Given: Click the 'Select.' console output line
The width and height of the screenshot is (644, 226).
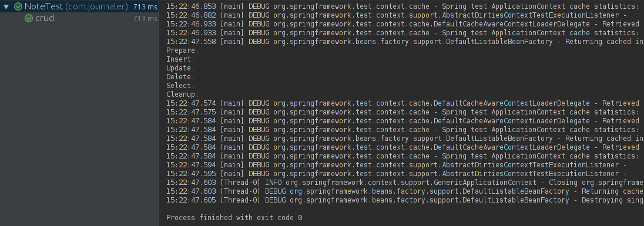Looking at the screenshot, I should 180,86.
